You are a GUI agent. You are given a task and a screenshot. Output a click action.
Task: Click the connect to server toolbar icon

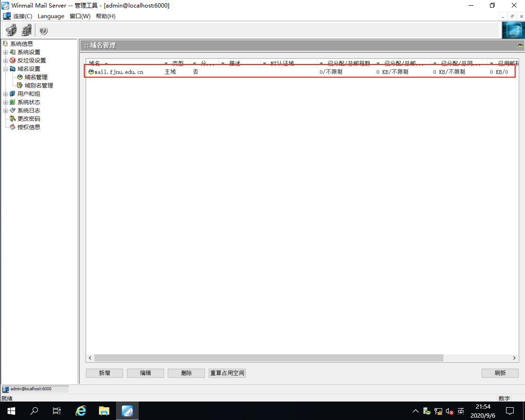[x=11, y=30]
